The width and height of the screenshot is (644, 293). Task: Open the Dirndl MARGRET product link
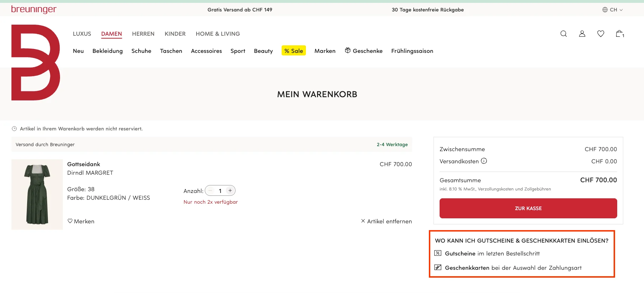90,173
